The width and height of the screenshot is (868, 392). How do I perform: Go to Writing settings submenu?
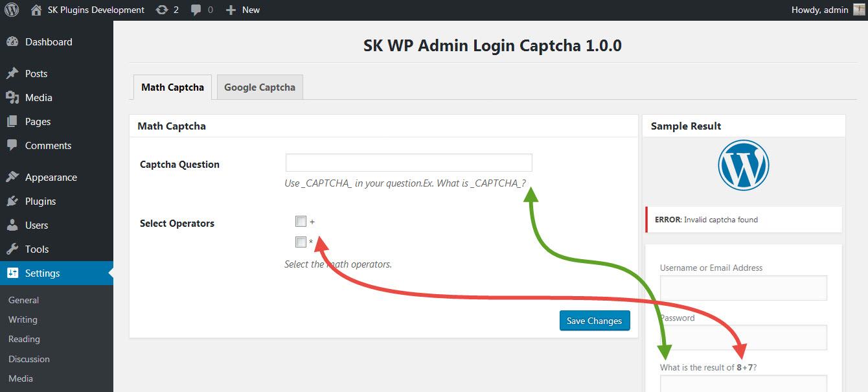pos(23,320)
